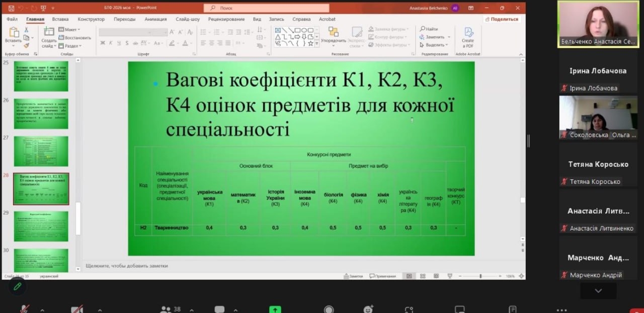Click the Поделиться share button
The width and height of the screenshot is (644, 313).
coord(501,19)
